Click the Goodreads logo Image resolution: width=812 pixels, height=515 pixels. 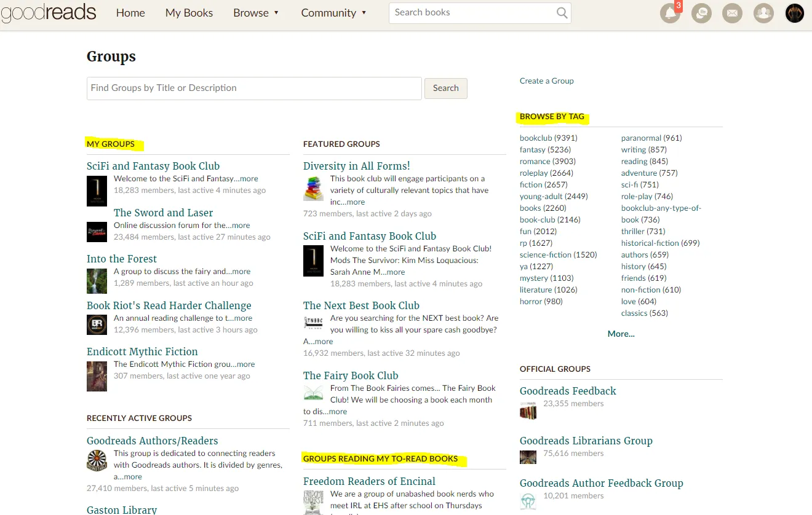click(49, 13)
